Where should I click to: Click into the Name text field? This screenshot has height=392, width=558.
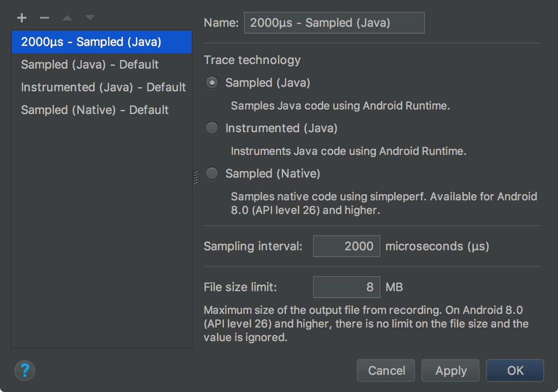[334, 22]
